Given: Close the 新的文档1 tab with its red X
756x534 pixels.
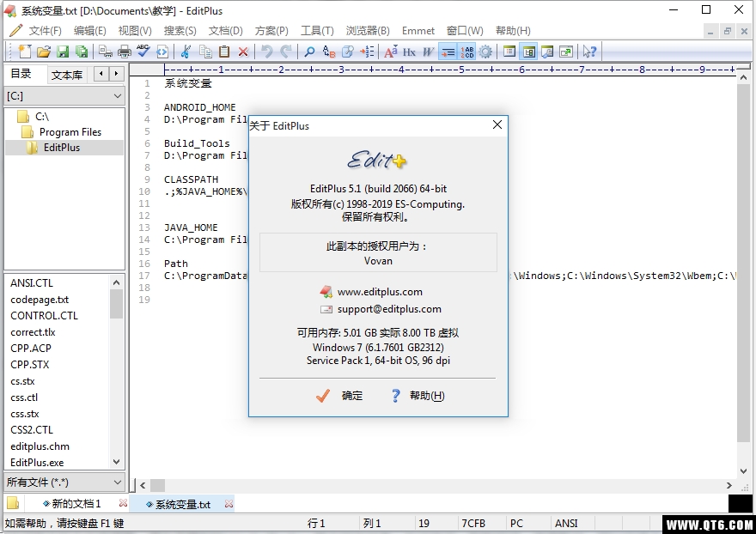Looking at the screenshot, I should pos(123,503).
